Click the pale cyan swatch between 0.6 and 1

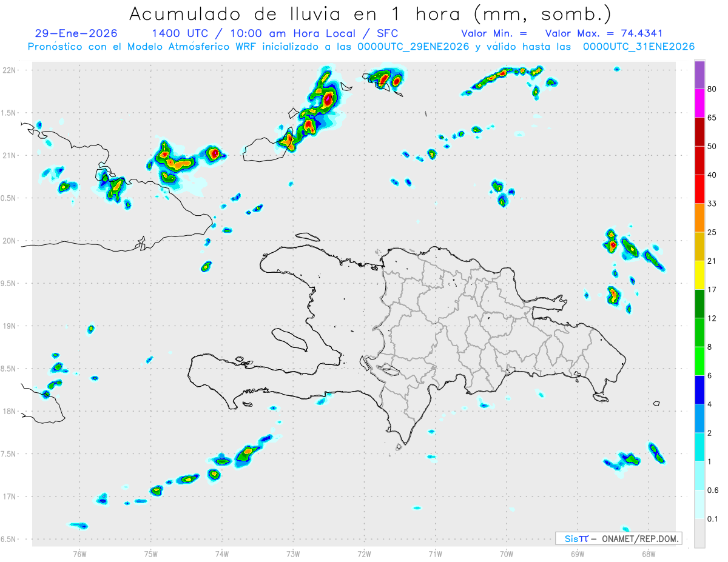(699, 475)
